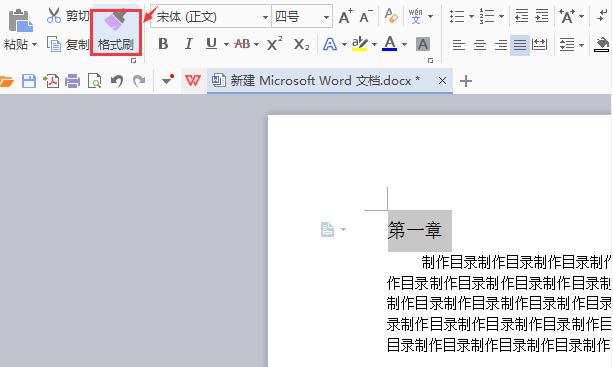Click the Paste clipboard icon
The width and height of the screenshot is (613, 367).
click(20, 20)
